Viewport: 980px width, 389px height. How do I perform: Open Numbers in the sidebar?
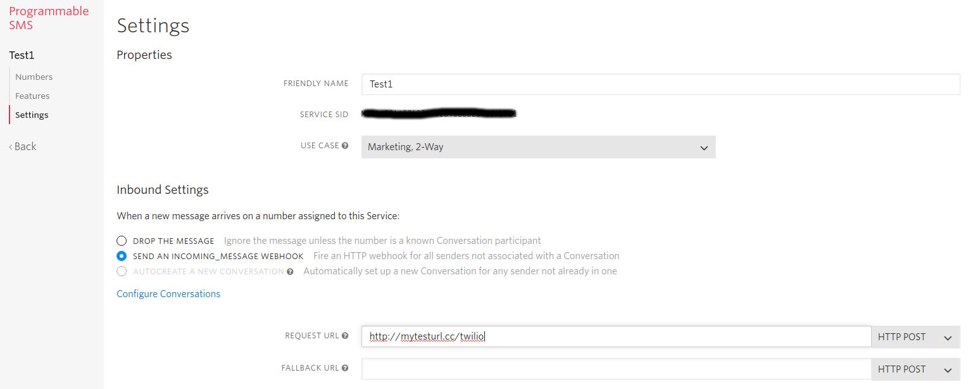(x=34, y=77)
